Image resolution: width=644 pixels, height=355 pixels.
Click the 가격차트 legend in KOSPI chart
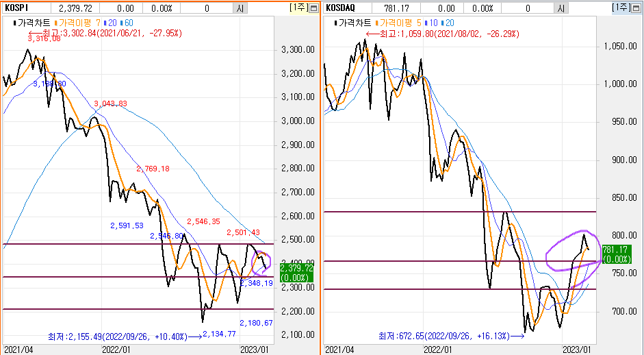tap(32, 23)
